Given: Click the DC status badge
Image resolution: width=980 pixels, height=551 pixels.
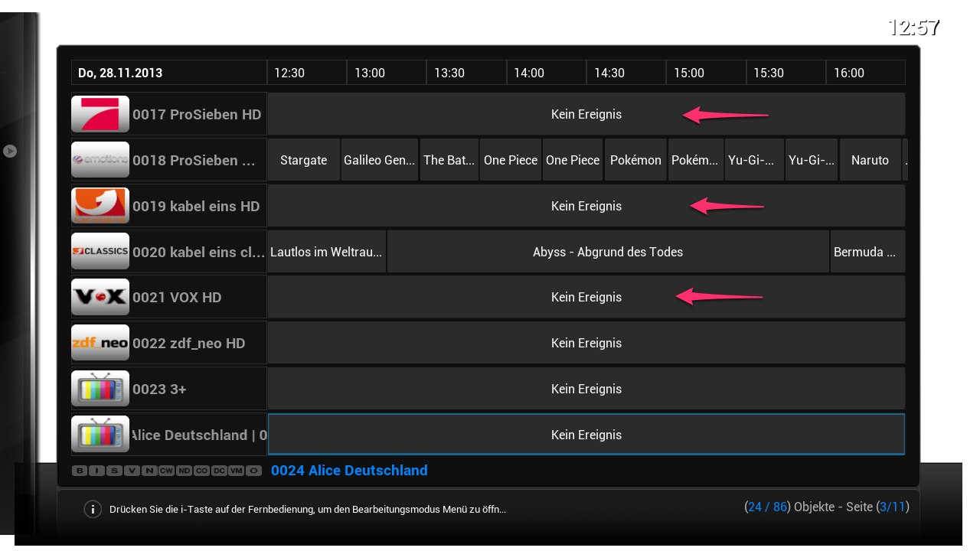Looking at the screenshot, I should (219, 471).
